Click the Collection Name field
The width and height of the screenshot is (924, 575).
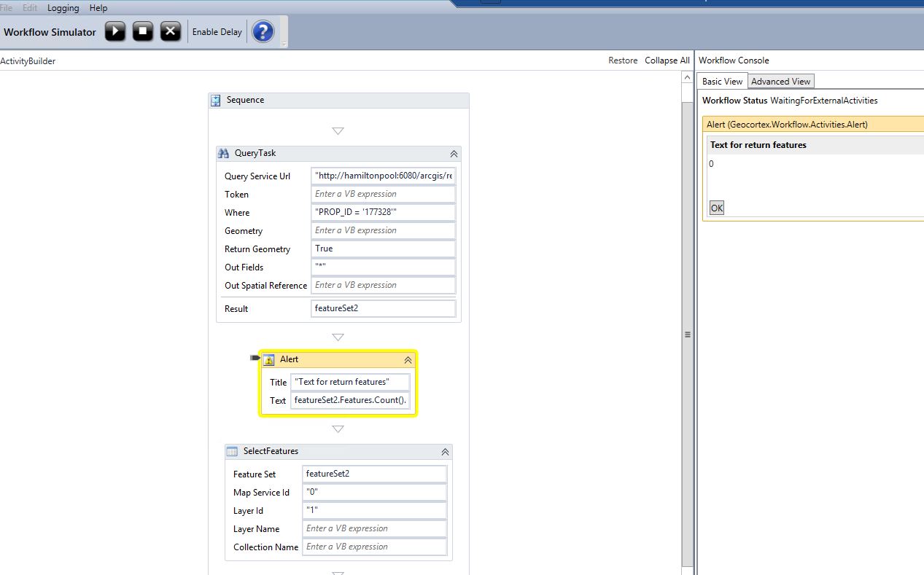pos(374,547)
